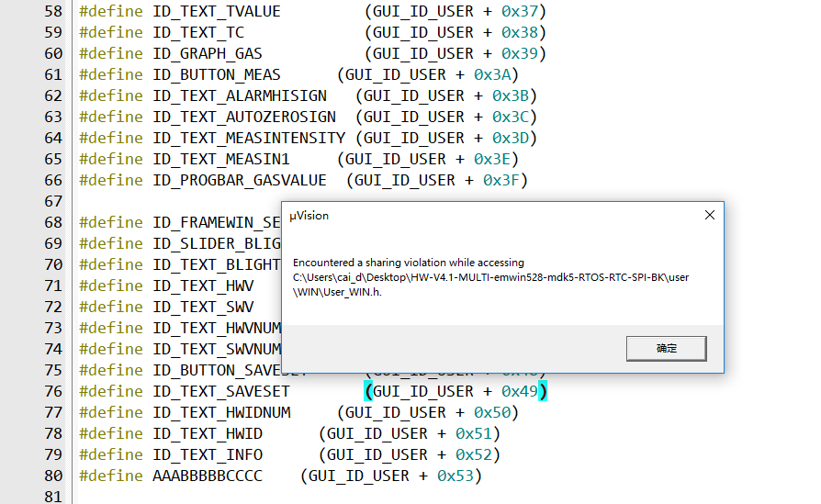The height and width of the screenshot is (504, 821).
Task: Click hex value 0x3E on line 65
Action: click(x=492, y=159)
